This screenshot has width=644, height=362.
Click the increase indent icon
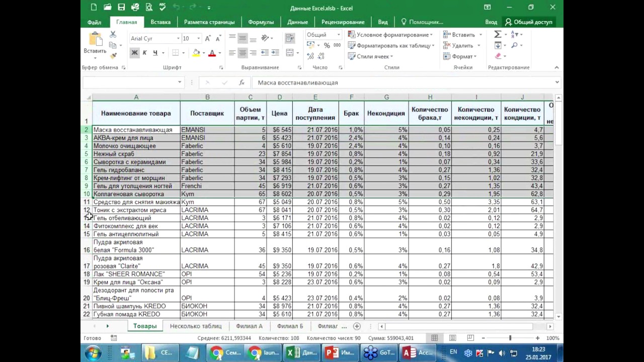point(275,53)
